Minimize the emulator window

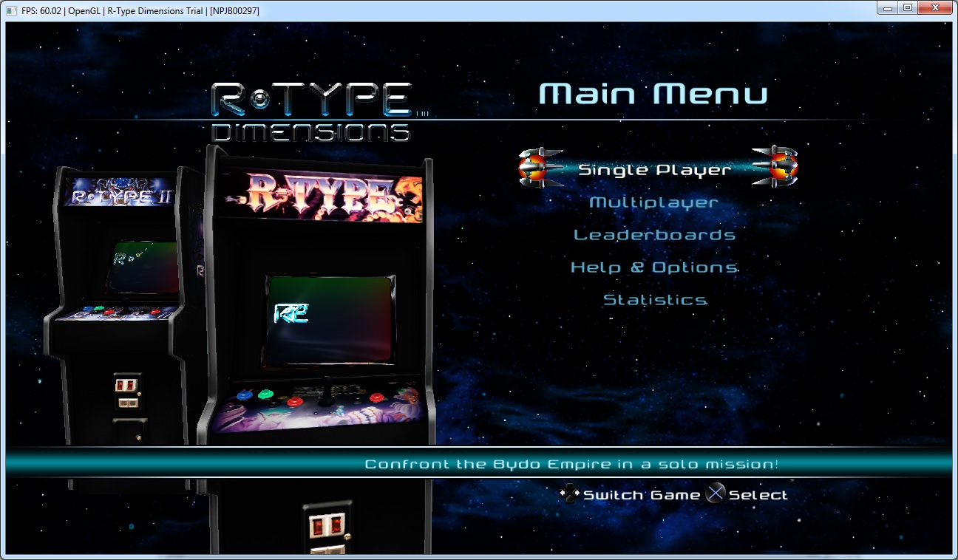pyautogui.click(x=888, y=8)
